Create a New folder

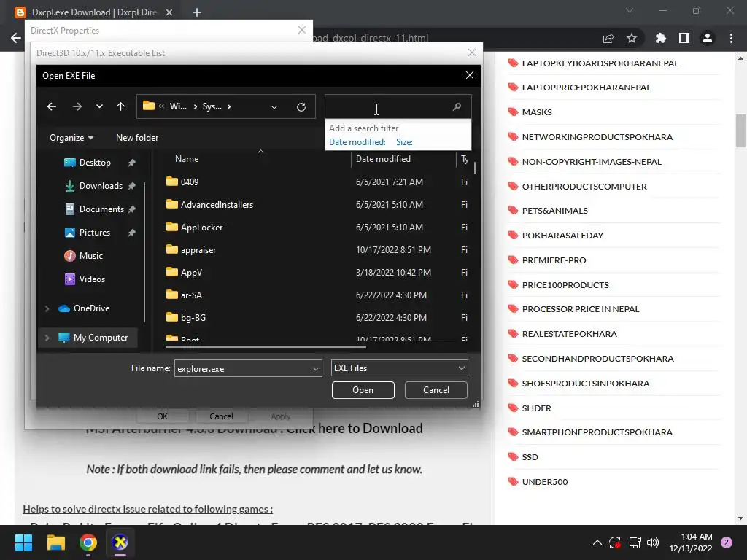tap(137, 138)
